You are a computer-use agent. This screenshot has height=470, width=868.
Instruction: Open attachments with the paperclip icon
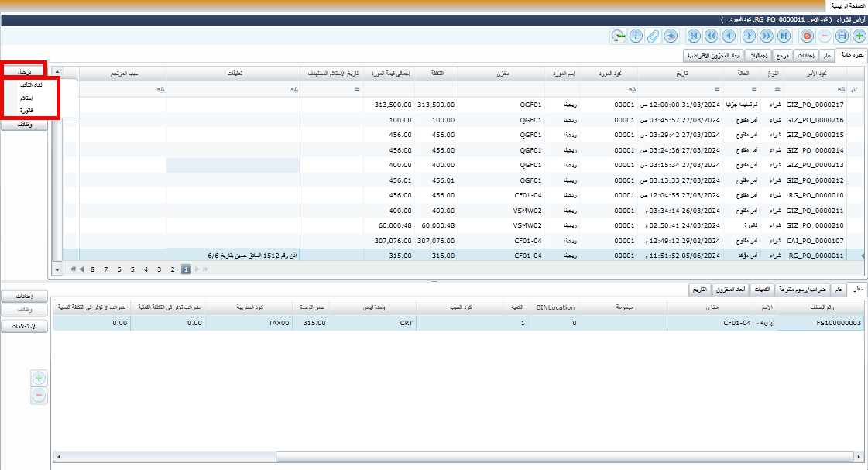pos(653,36)
